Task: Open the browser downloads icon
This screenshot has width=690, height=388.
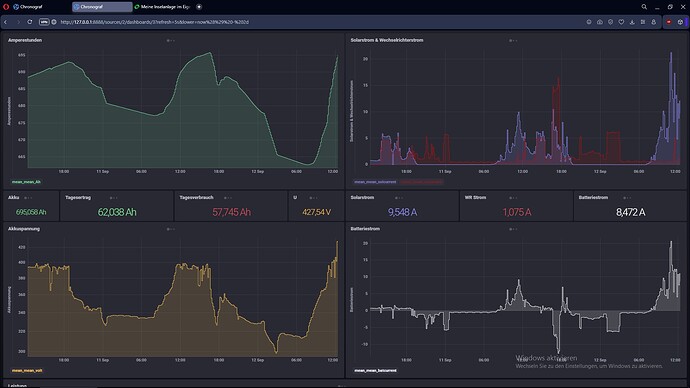Action: 632,22
